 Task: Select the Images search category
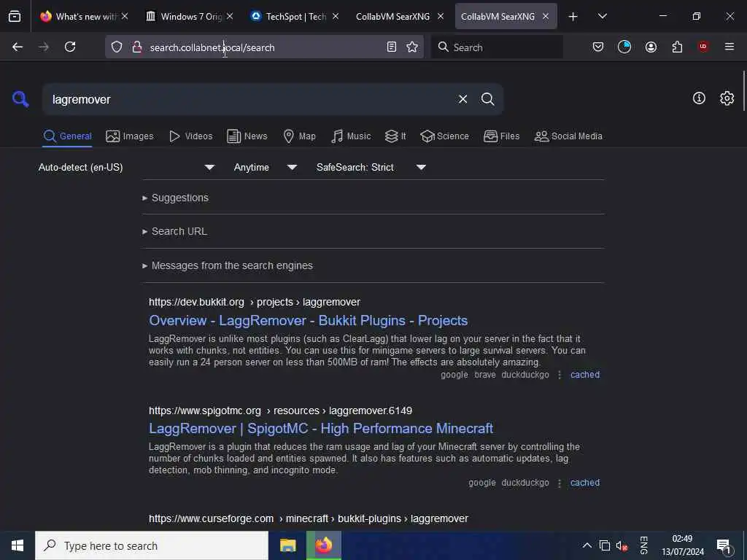pos(130,136)
